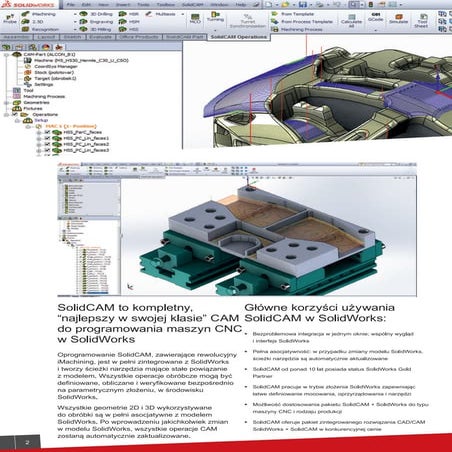Open the dropdown arrow under GCode
This screenshot has width=452, height=452.
[x=376, y=30]
